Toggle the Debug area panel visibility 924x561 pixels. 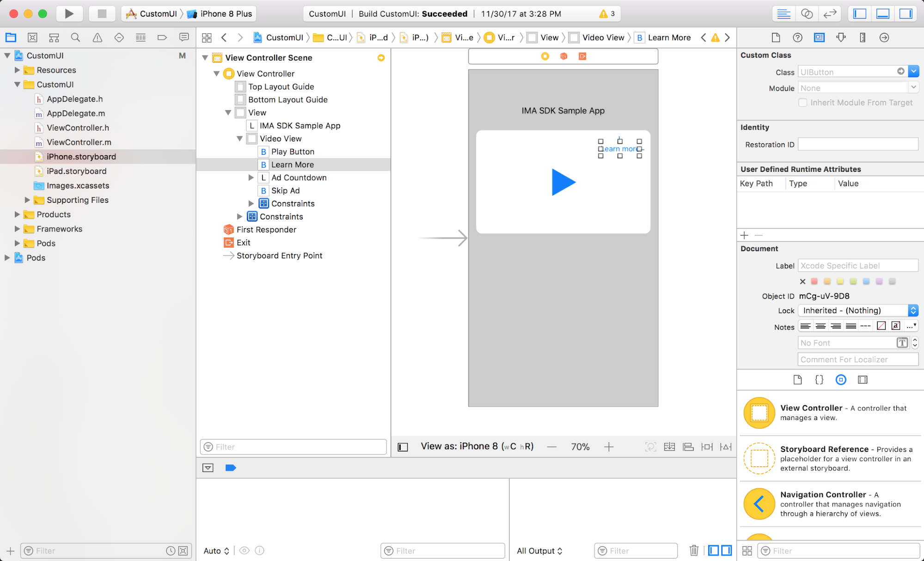[x=882, y=13]
